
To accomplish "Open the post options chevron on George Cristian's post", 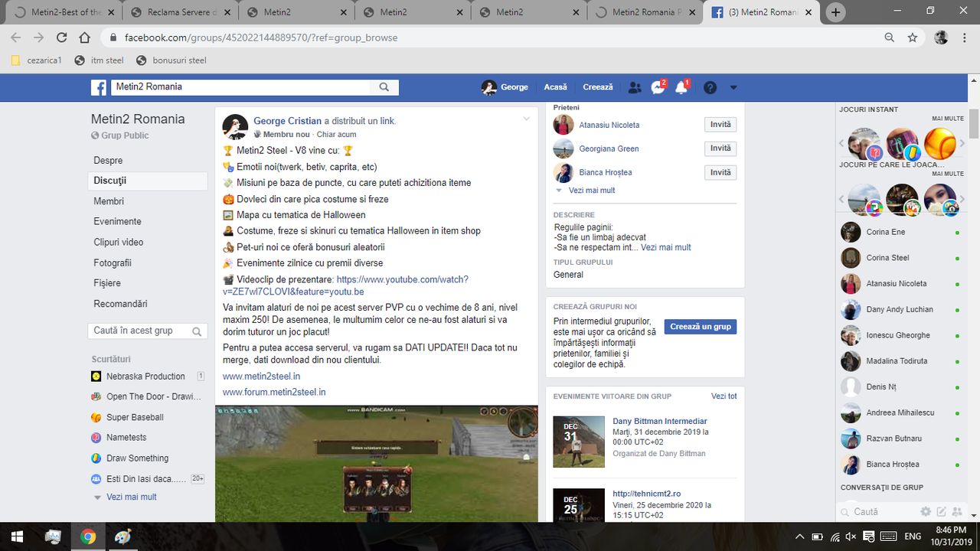I will 526,119.
